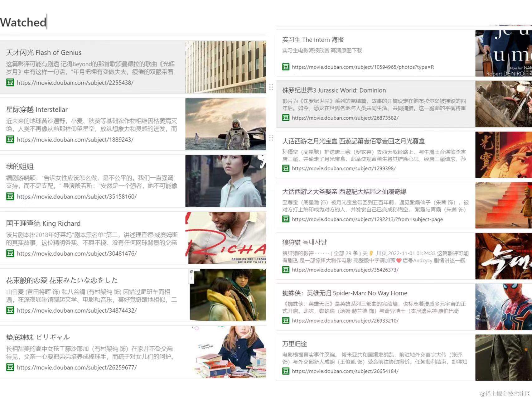Screen dimensions: 532x399
Task: Open the King Richard URL subject/30481476/
Action: [x=77, y=254]
